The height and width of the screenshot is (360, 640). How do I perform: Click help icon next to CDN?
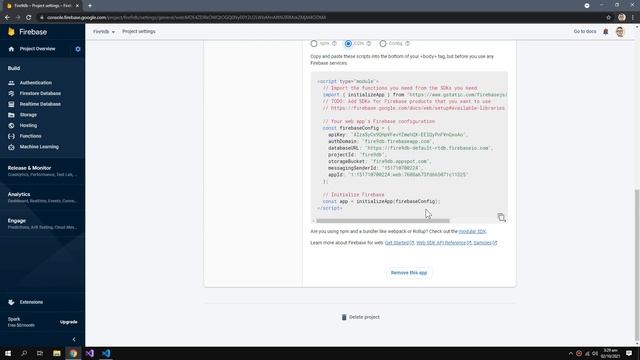pos(369,43)
